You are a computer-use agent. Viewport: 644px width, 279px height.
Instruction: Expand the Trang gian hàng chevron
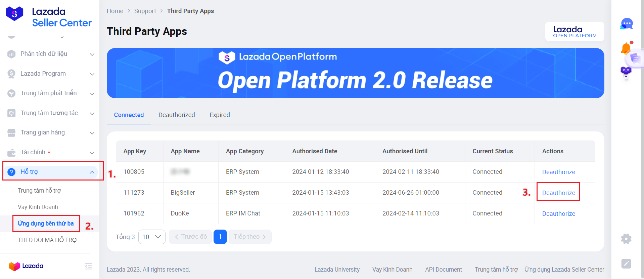tap(92, 133)
